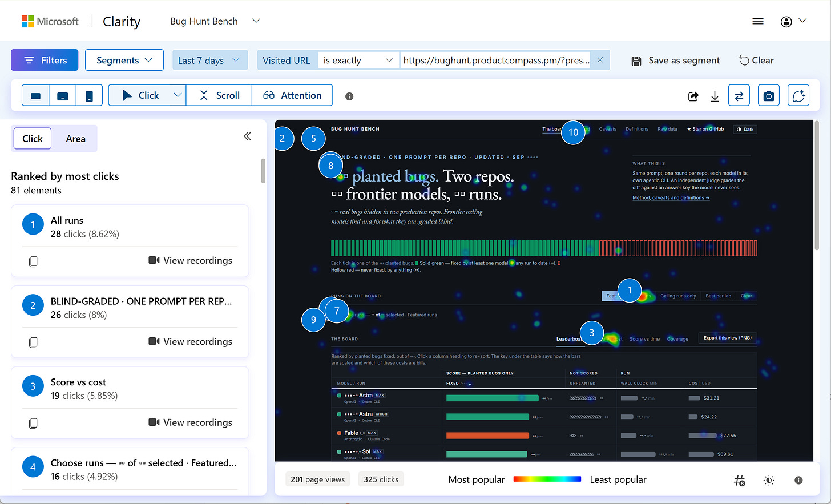Viewport: 831px width, 504px height.
Task: Switch to the Attention heatmap type
Action: [292, 96]
